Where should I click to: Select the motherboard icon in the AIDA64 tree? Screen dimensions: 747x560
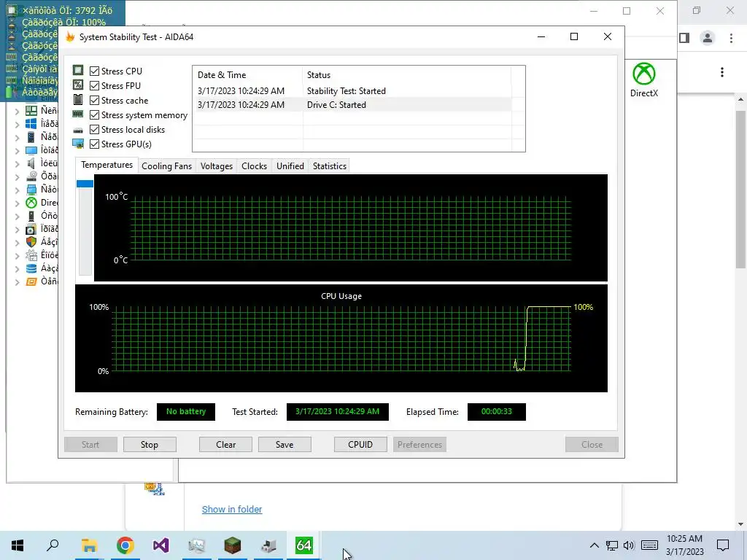(x=31, y=111)
